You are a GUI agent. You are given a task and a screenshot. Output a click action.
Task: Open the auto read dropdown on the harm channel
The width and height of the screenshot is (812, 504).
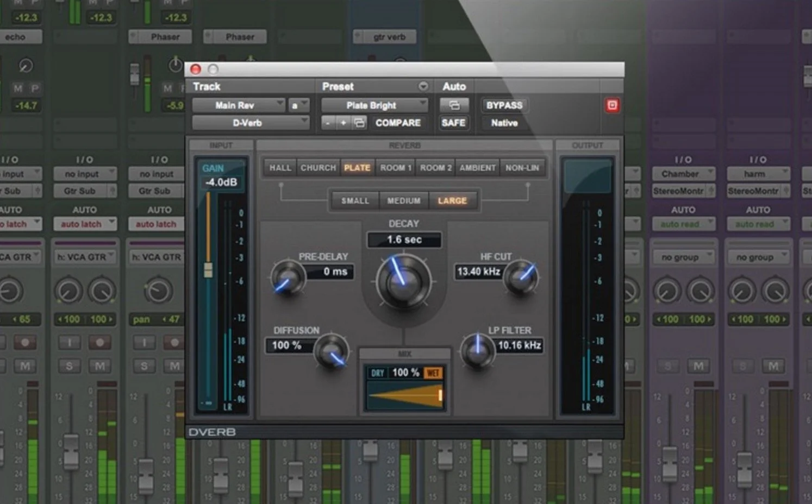(758, 224)
